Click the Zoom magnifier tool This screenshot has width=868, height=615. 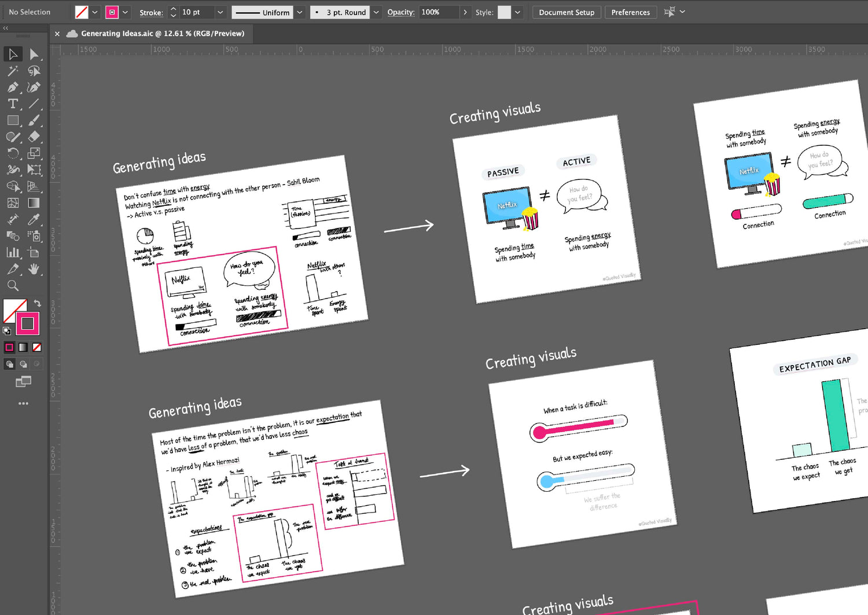pyautogui.click(x=13, y=285)
